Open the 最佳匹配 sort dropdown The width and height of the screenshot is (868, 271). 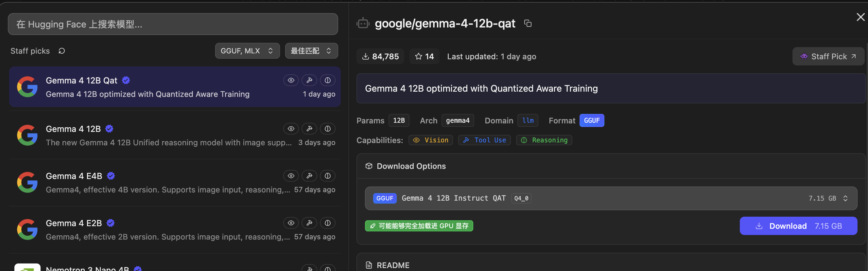311,51
